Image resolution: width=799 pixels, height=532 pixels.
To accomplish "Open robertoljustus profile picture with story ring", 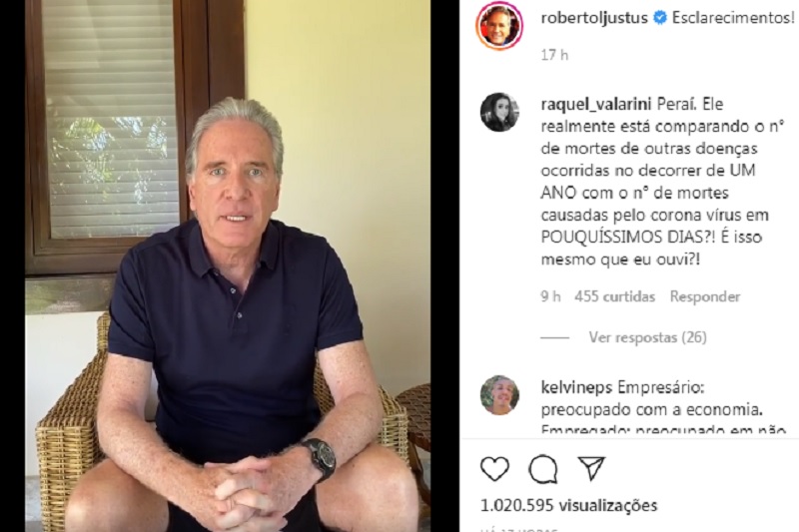I will click(x=499, y=26).
